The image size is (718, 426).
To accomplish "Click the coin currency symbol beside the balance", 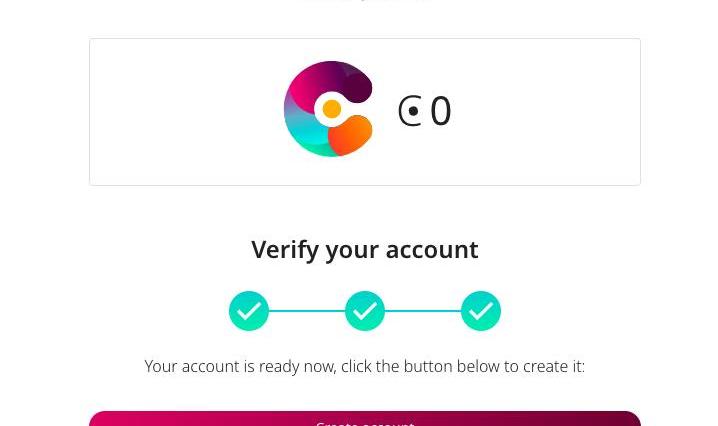I will 410,111.
